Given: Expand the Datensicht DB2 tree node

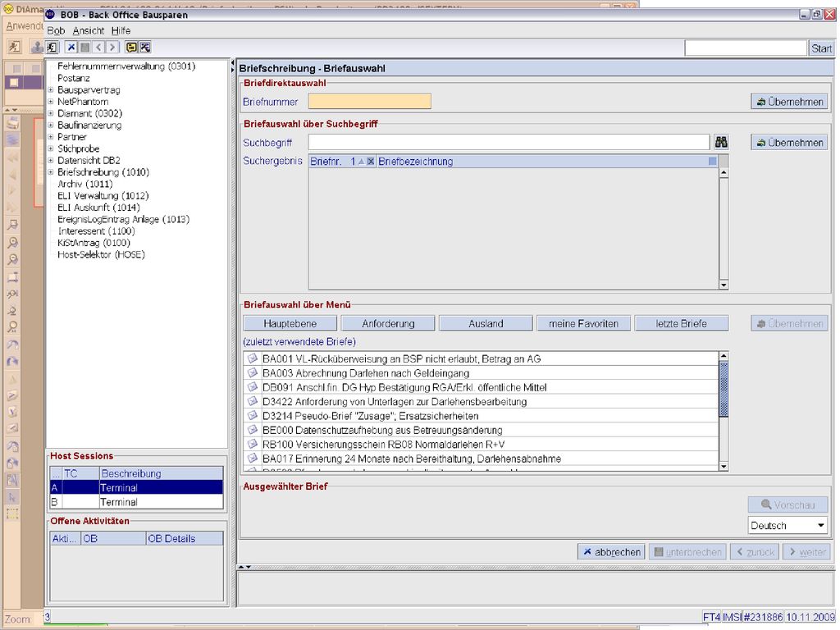Looking at the screenshot, I should tap(50, 161).
